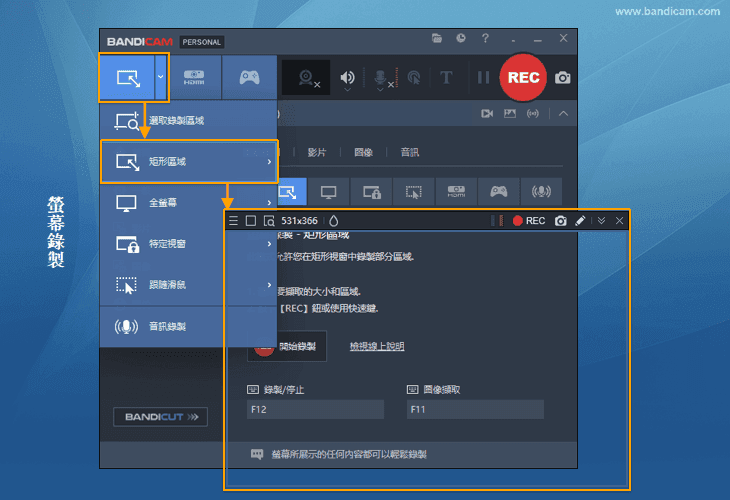Start recording with the big red REC button
This screenshot has width=730, height=500.
523,77
